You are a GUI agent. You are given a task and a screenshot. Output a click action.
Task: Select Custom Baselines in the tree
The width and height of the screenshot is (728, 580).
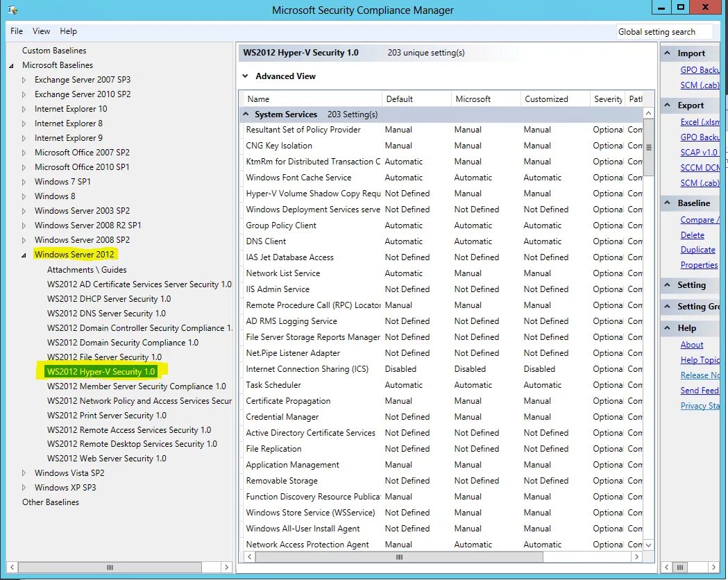pyautogui.click(x=54, y=51)
